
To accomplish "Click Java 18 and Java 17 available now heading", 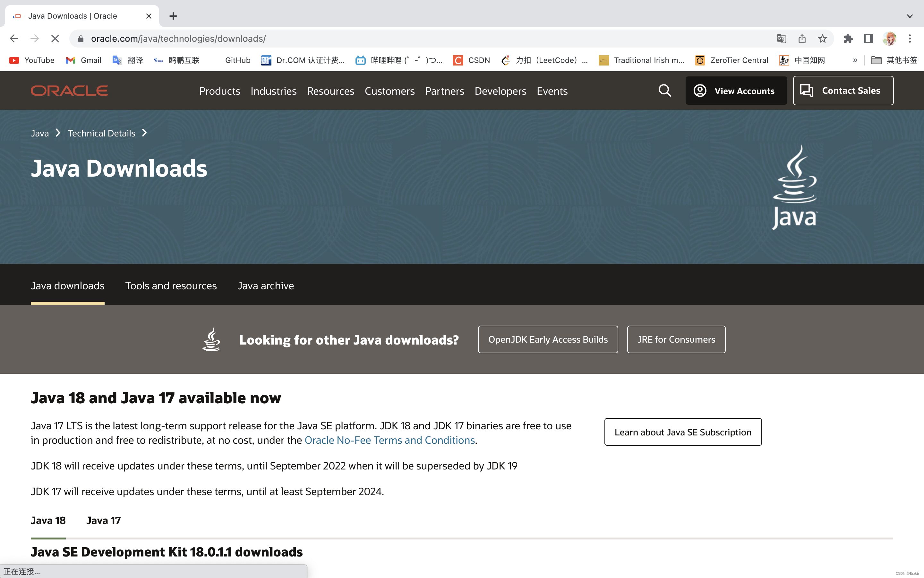I will pos(156,398).
